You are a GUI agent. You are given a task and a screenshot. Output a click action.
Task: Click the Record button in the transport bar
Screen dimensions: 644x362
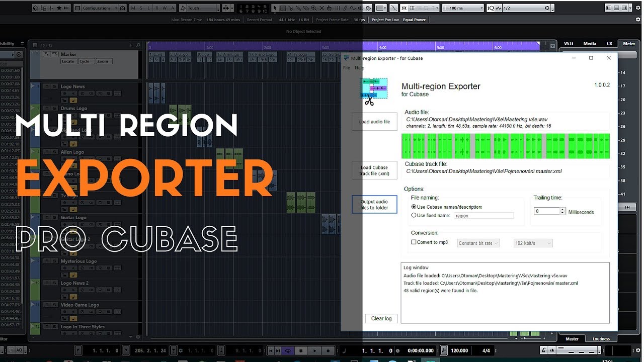point(328,350)
